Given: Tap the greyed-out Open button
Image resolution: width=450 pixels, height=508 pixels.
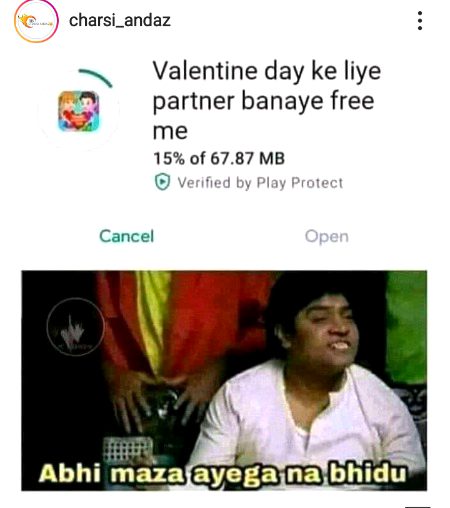Looking at the screenshot, I should tap(327, 237).
